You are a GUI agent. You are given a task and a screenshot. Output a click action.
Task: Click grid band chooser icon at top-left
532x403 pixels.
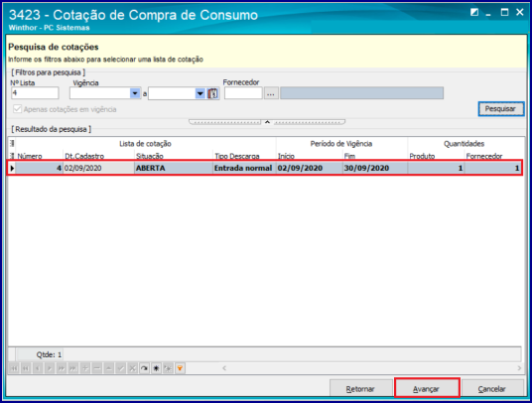click(12, 144)
